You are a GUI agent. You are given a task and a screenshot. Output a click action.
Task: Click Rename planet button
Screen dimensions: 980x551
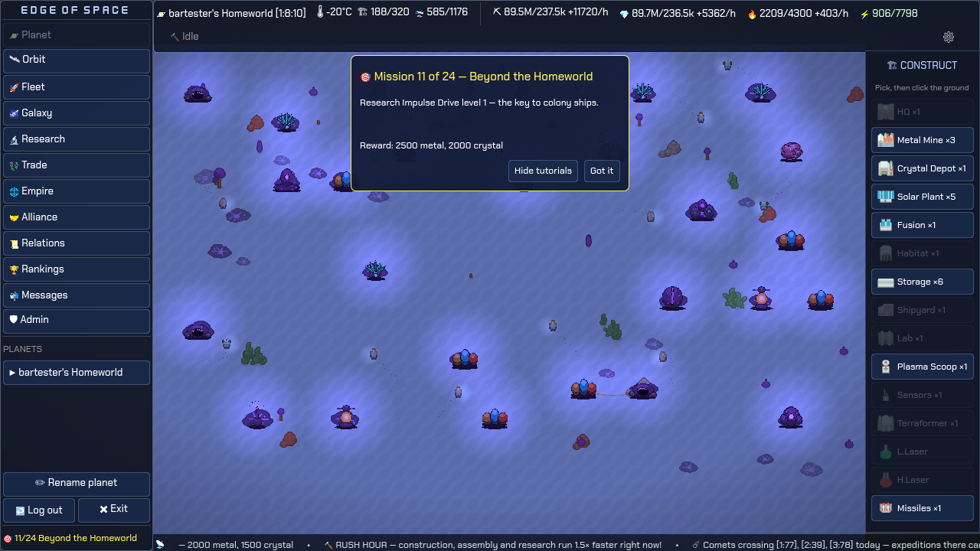77,484
